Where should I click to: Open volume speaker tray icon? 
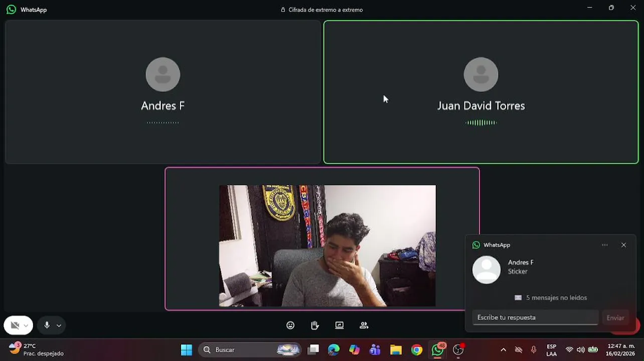pyautogui.click(x=581, y=350)
